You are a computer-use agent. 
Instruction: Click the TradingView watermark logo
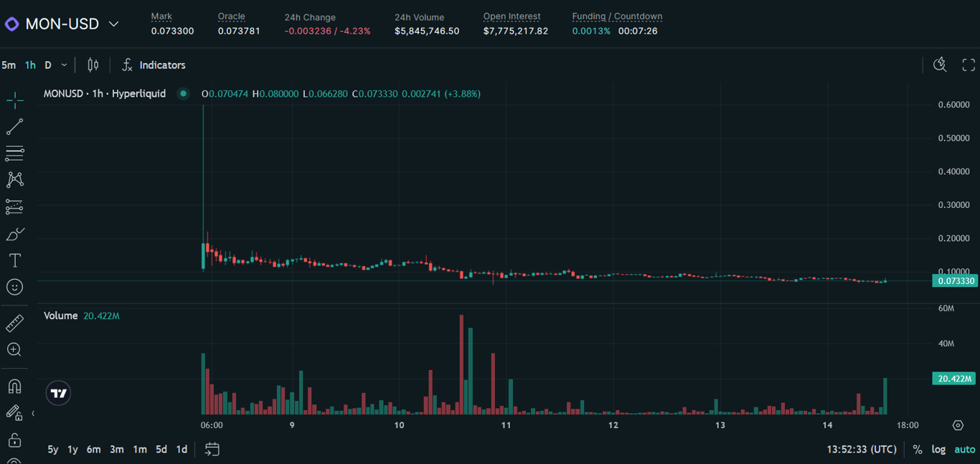click(57, 393)
